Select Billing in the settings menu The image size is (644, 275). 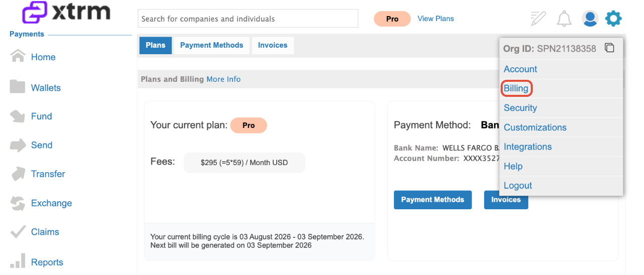pyautogui.click(x=516, y=88)
